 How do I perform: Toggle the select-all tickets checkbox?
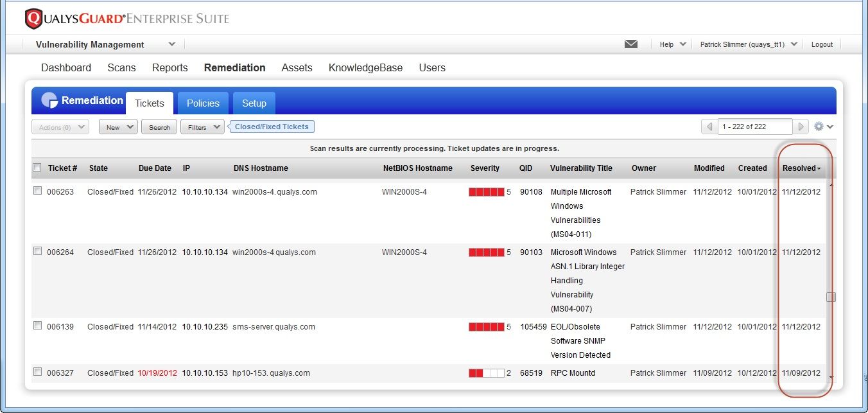(x=37, y=168)
